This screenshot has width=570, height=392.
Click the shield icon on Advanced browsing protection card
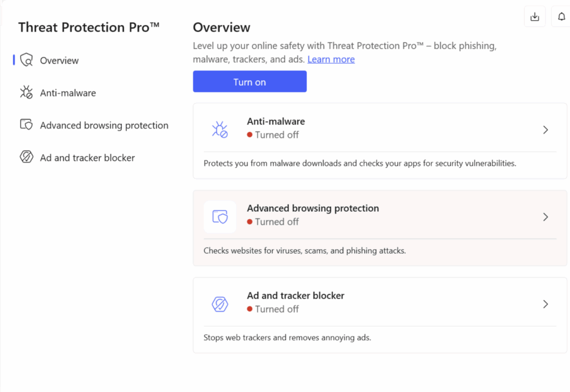pos(220,217)
